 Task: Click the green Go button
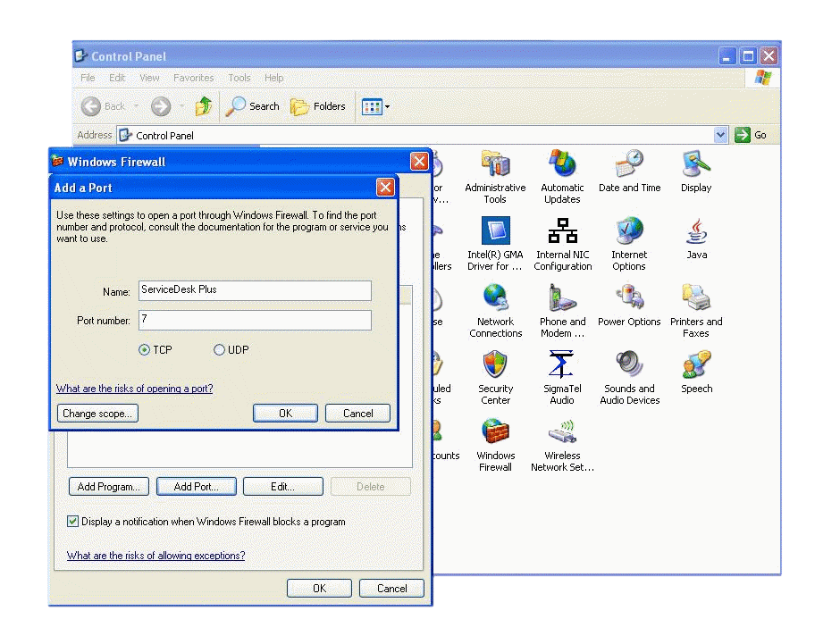click(750, 135)
